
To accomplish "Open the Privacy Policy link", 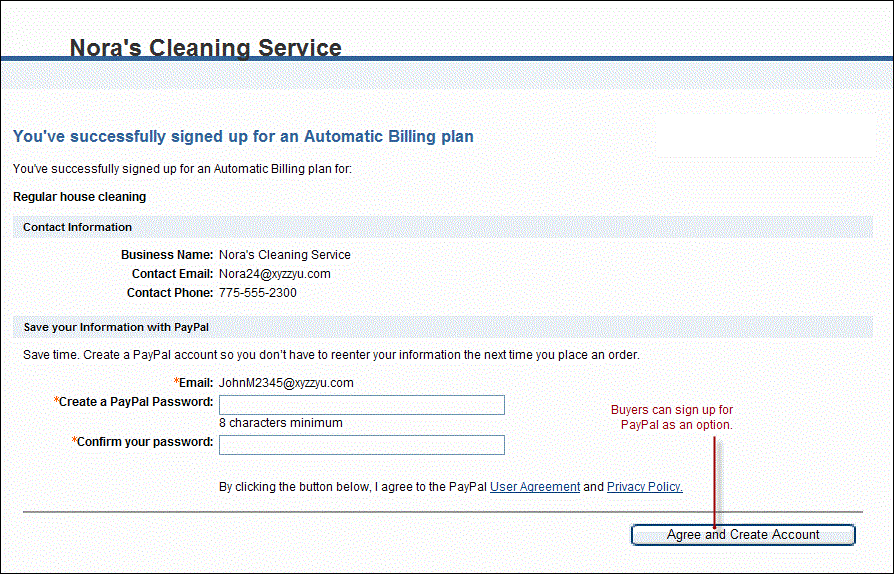I will click(x=644, y=487).
